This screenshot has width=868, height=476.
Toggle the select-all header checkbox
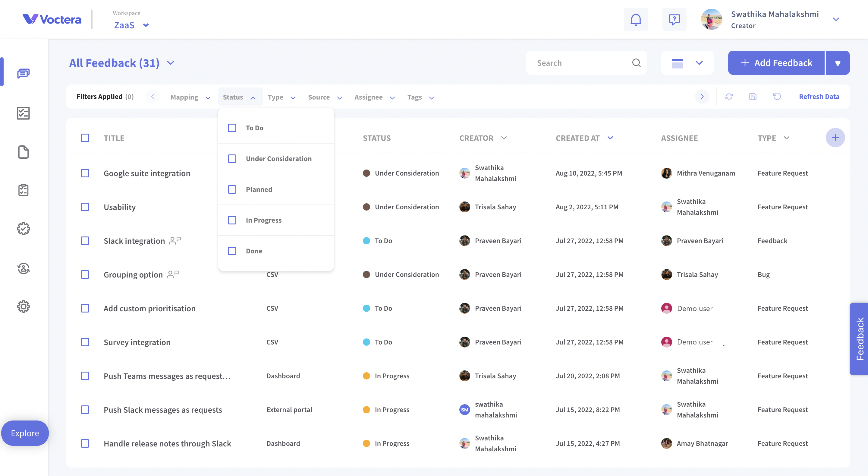(x=85, y=138)
